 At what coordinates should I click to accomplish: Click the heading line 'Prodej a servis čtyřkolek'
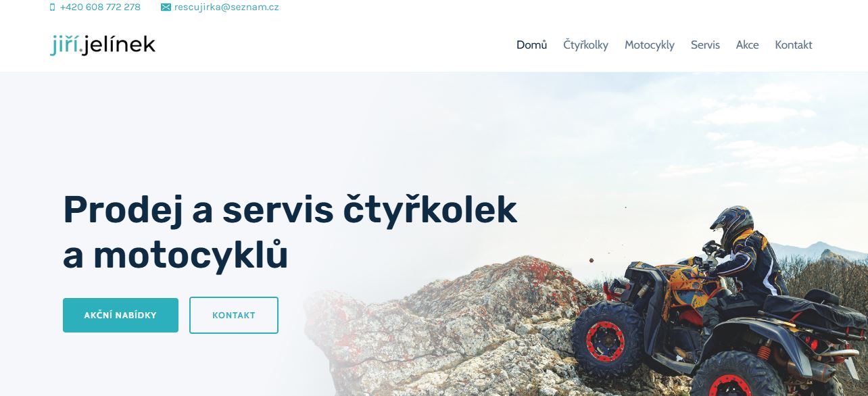click(x=290, y=211)
